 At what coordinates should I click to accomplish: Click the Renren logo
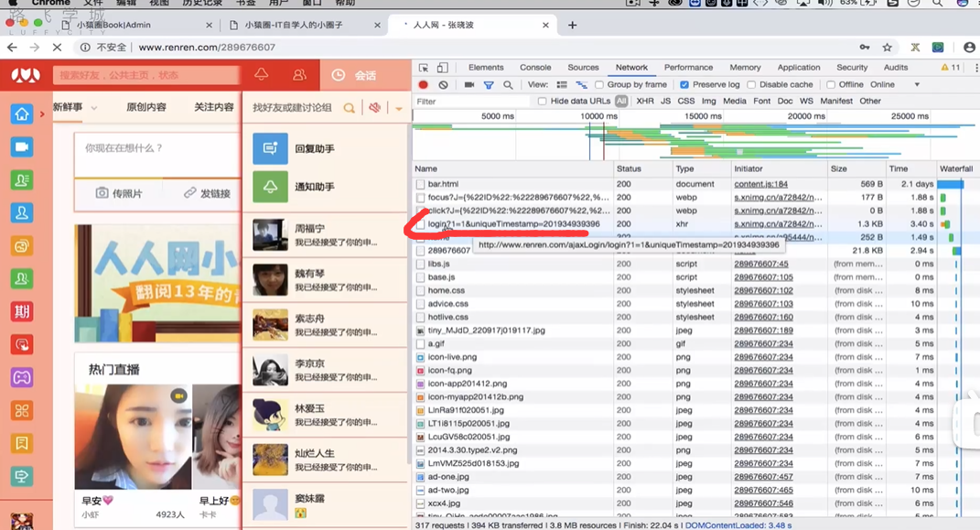[26, 75]
